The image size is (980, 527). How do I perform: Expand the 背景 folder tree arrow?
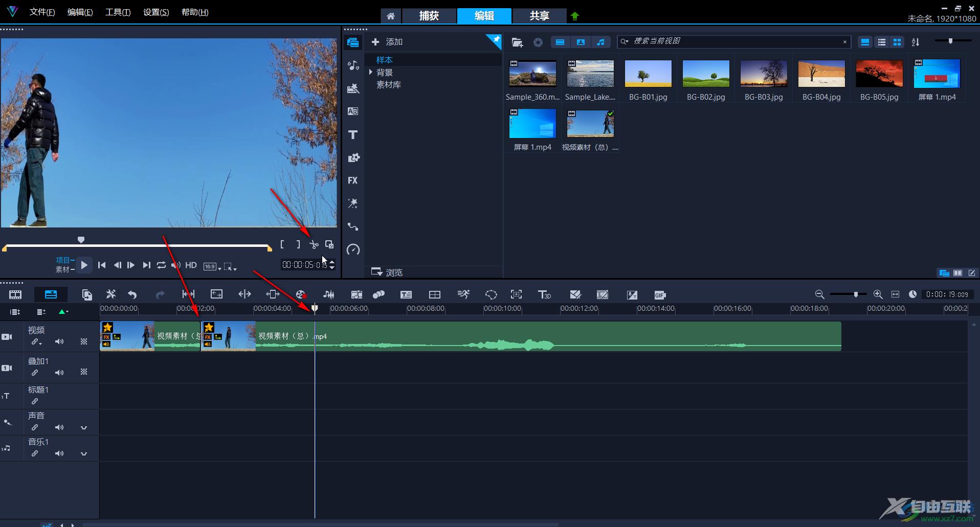[x=371, y=72]
